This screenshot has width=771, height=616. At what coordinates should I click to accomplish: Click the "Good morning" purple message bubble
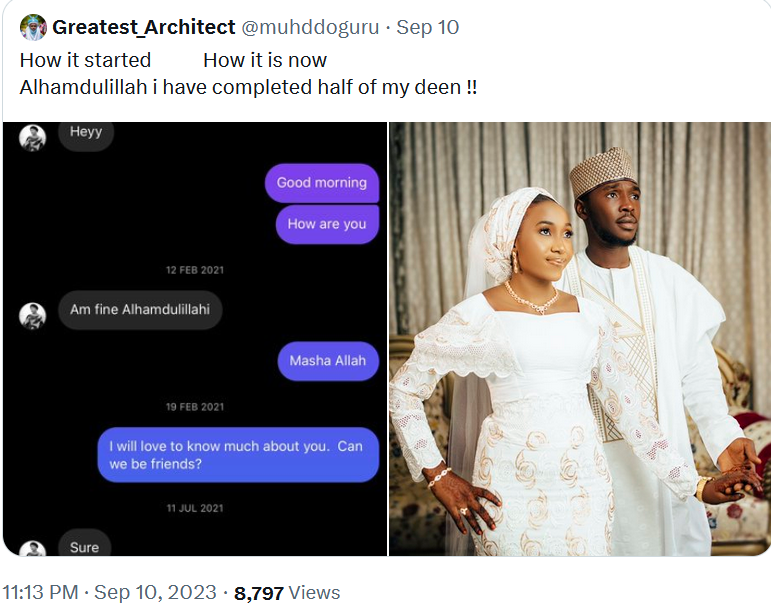(x=321, y=183)
